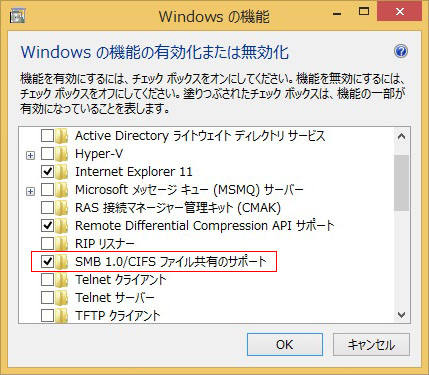This screenshot has height=375, width=429.
Task: Select the RAS 接続マネージャー管理キット (CMAK) item
Action: pos(178,208)
